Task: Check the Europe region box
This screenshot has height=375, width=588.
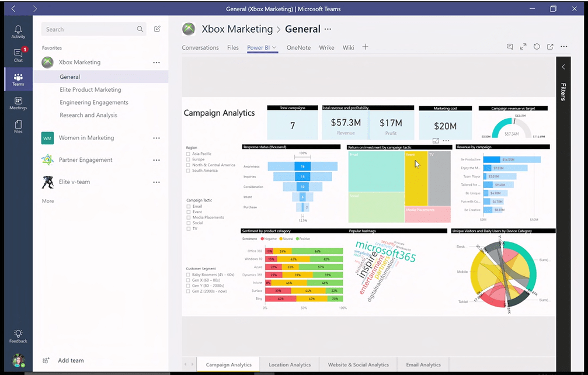Action: [x=188, y=159]
